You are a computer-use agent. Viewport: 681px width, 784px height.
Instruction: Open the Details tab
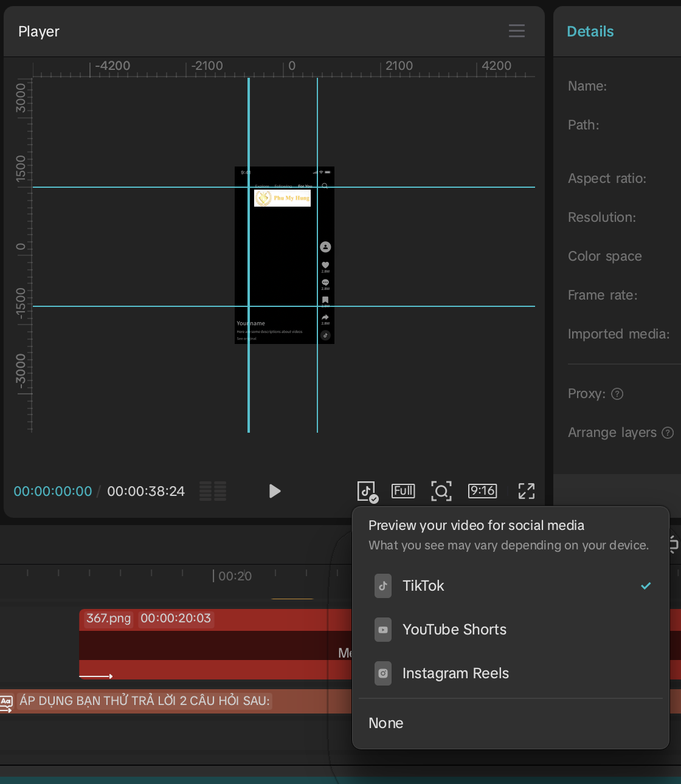pos(590,32)
